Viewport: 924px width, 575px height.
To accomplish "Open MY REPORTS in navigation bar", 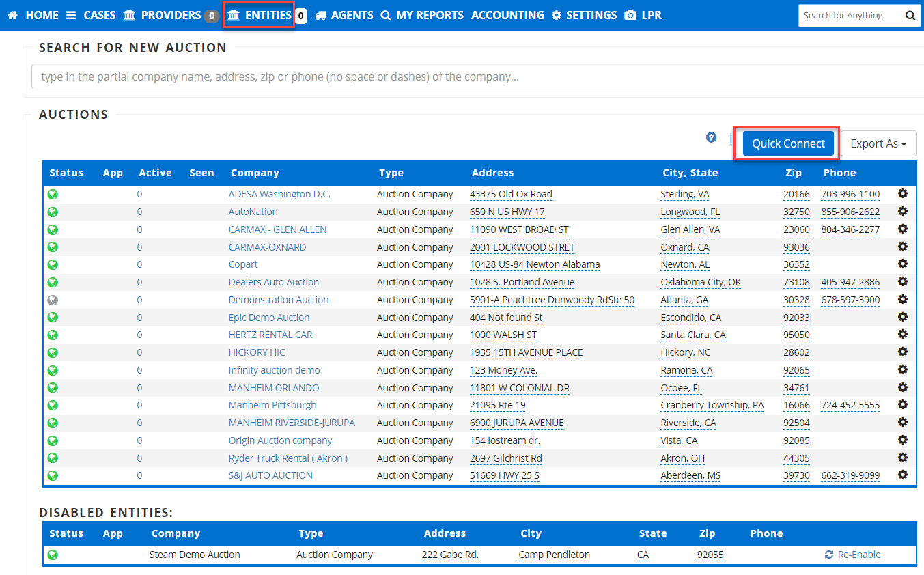I will (x=422, y=15).
